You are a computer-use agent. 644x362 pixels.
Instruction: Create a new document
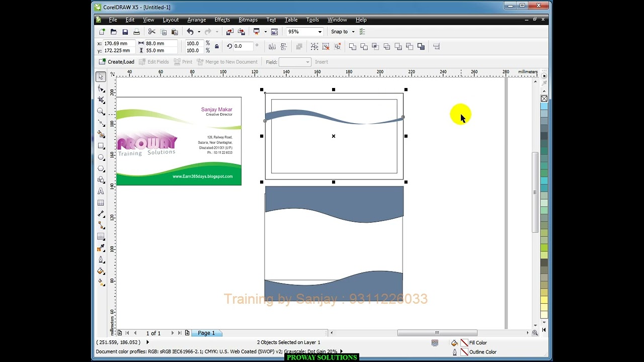[102, 32]
